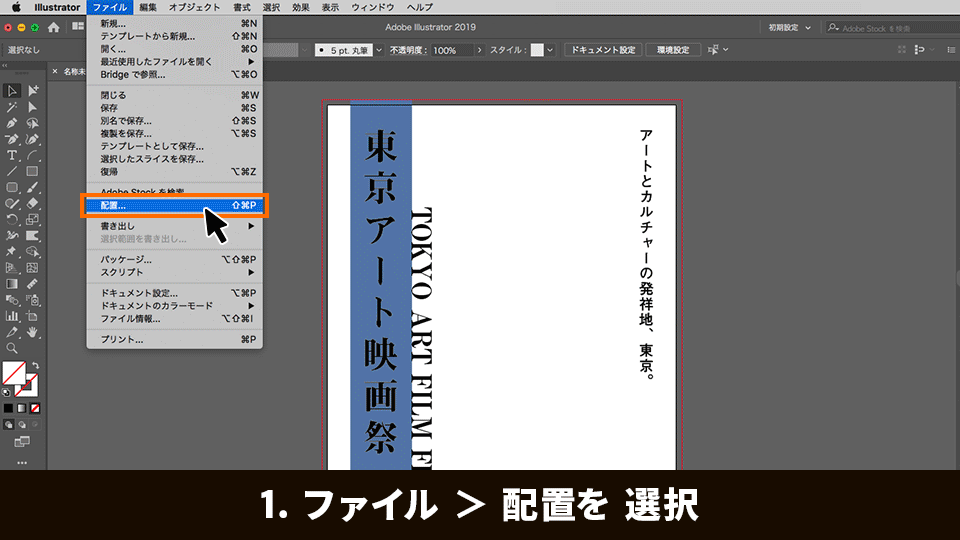Select the Symbol Sprayer tool
Screen dimensions: 960x540
[x=32, y=300]
